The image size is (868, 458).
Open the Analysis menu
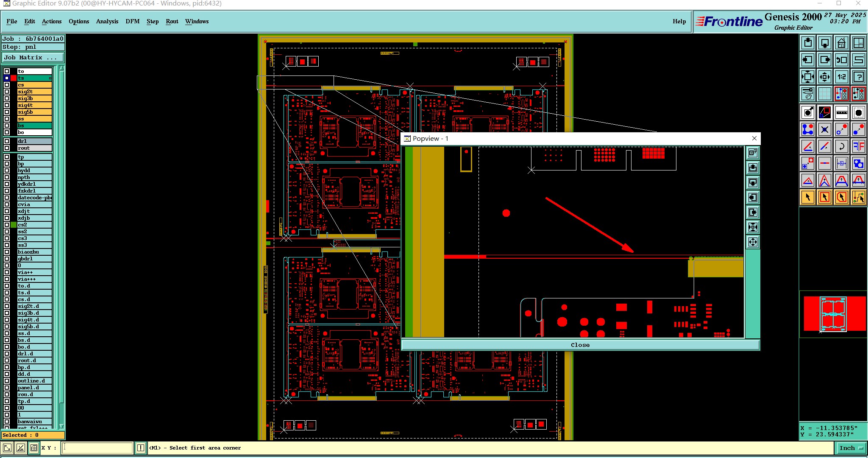pyautogui.click(x=107, y=21)
